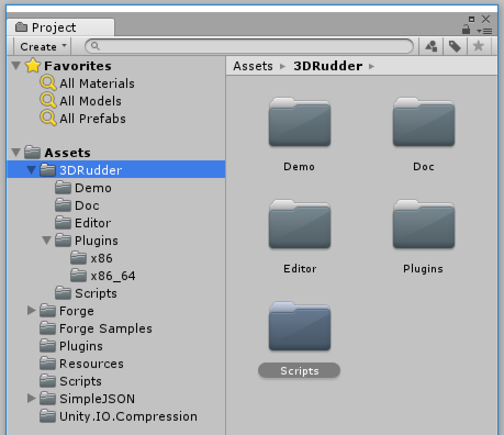
Task: Save search with the star icon
Action: (478, 46)
